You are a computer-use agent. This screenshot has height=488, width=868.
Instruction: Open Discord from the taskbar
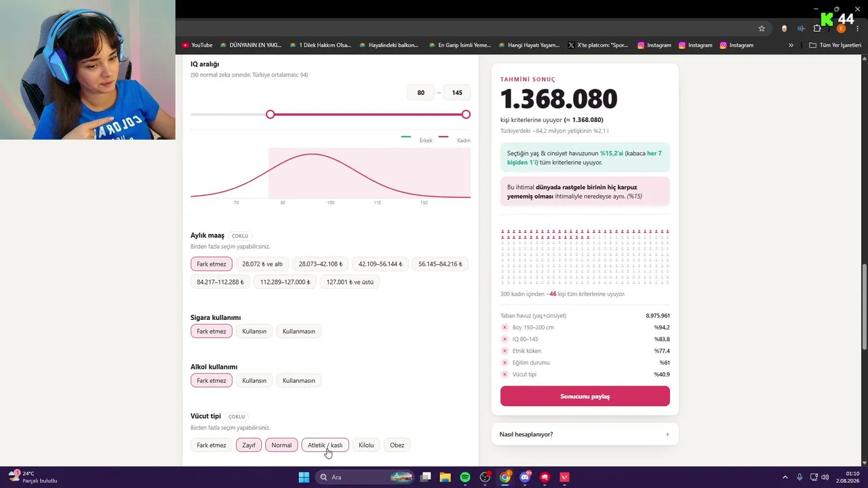[x=525, y=477]
